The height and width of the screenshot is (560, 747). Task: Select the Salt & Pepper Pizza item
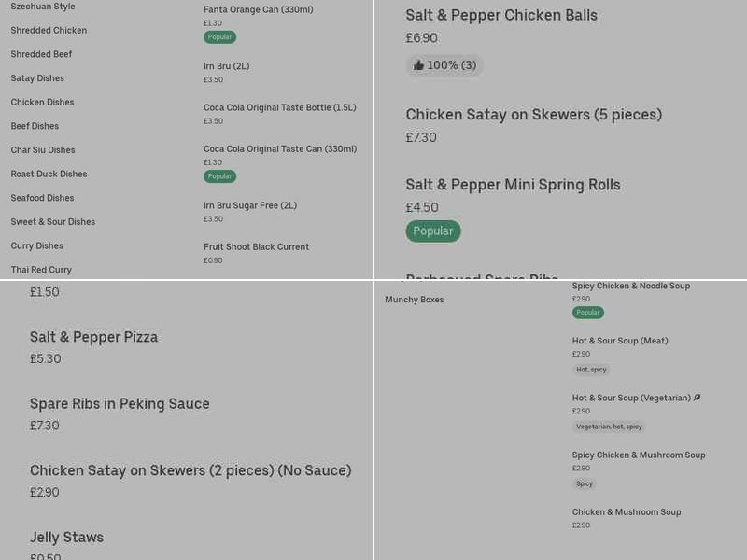coord(93,337)
